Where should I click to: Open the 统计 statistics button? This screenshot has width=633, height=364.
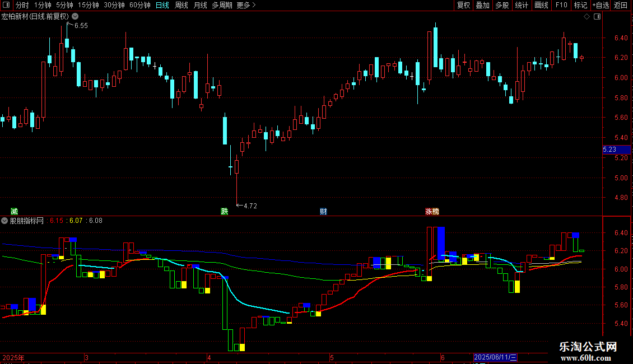pyautogui.click(x=522, y=5)
